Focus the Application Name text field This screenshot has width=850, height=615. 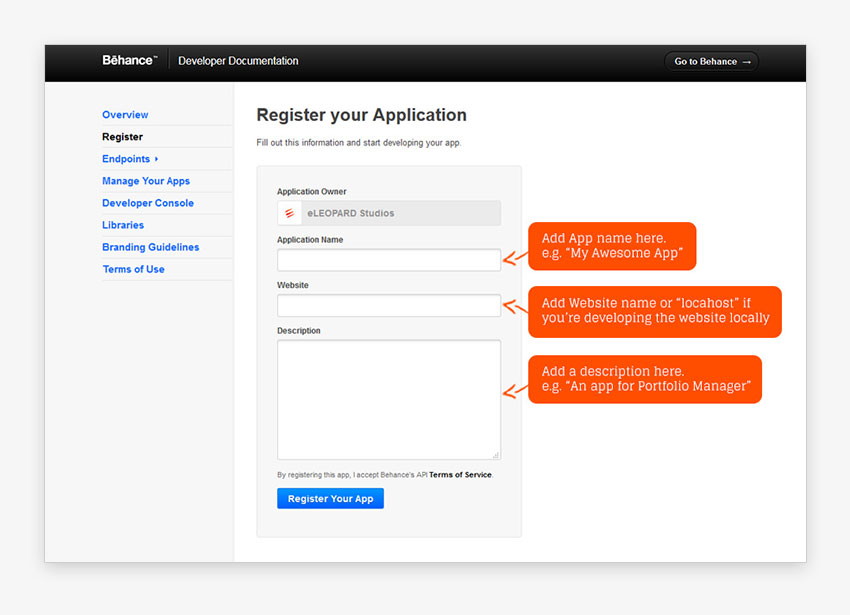click(x=389, y=260)
